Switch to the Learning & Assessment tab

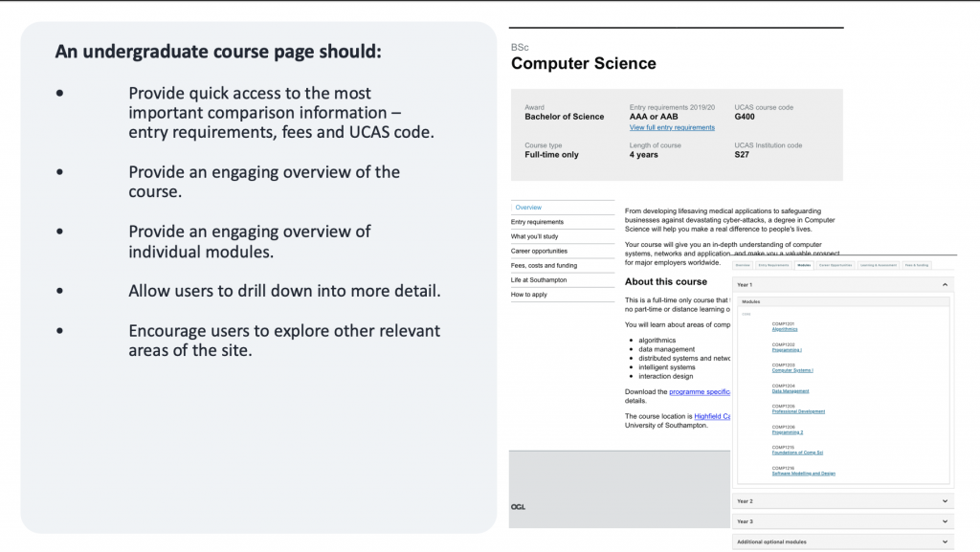point(879,265)
